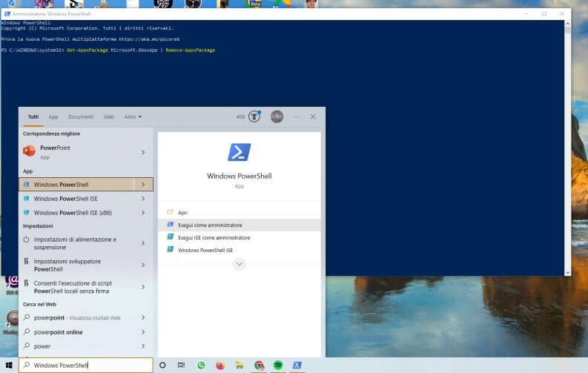The width and height of the screenshot is (588, 373).
Task: Open File Explorer from the taskbar
Action: [240, 365]
